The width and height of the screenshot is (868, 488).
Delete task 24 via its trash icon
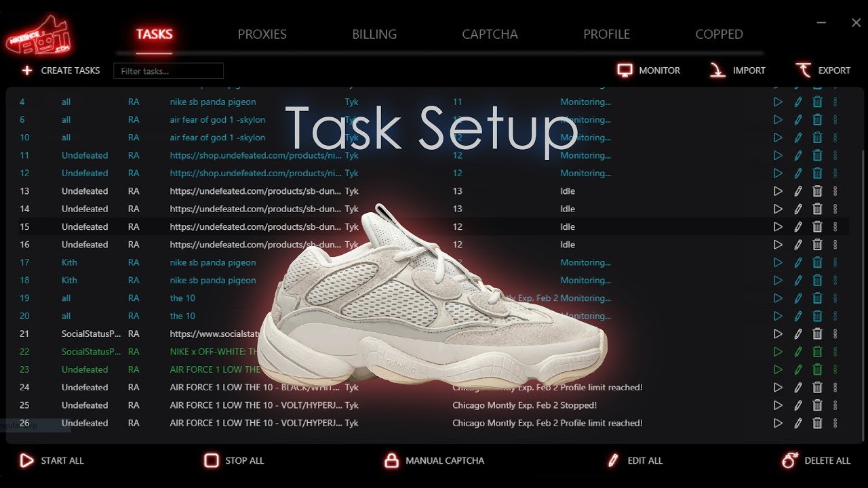[x=817, y=388]
